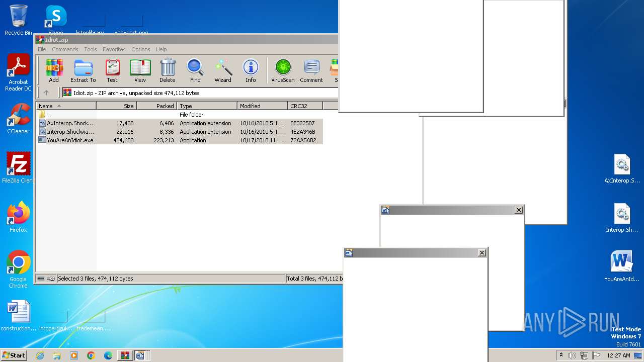
Task: Click packed size 223,213 cell
Action: click(164, 140)
